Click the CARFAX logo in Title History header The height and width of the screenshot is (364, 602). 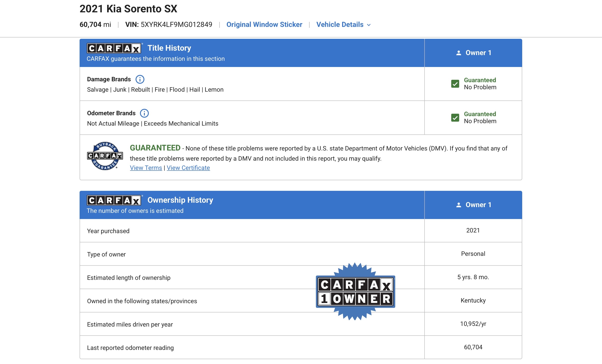click(x=114, y=48)
